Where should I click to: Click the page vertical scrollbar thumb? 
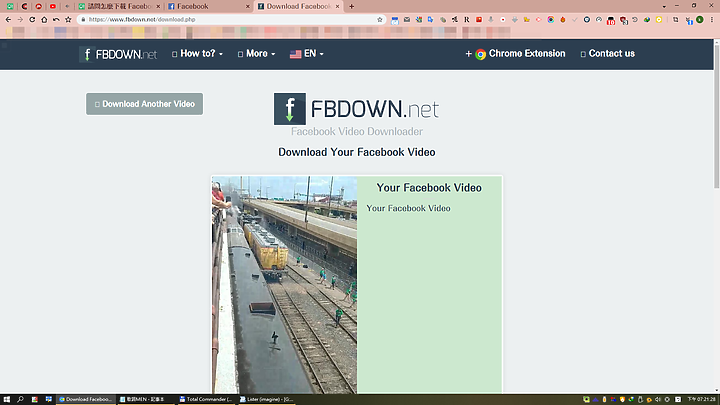(716, 116)
